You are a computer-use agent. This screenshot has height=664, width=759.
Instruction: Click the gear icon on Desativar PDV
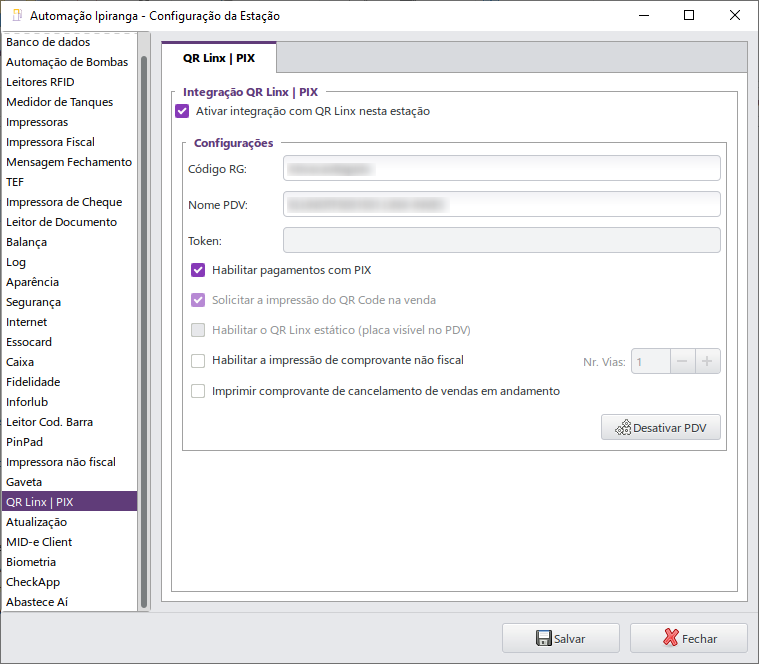coord(623,427)
